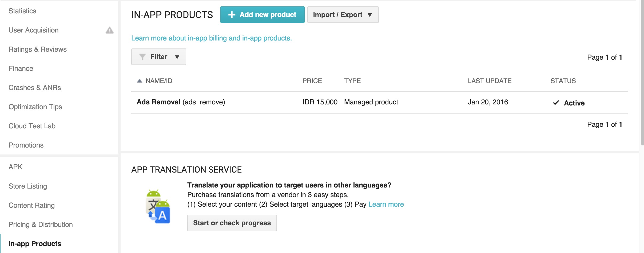644x253 pixels.
Task: Navigate to Store Listing
Action: tap(28, 186)
